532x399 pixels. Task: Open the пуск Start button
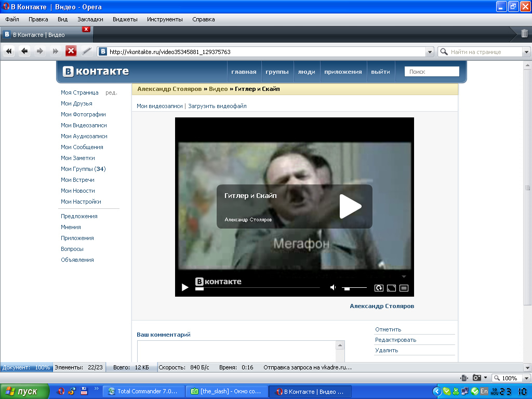point(24,392)
